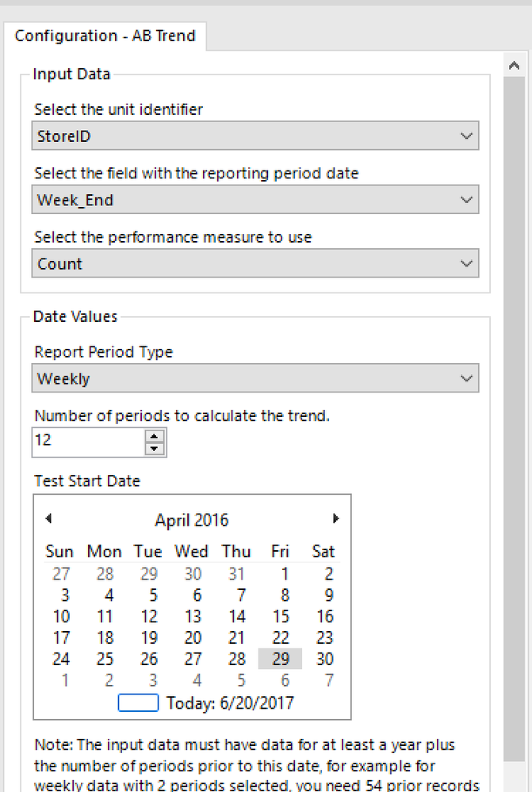Increase number of periods with up arrow

(155, 435)
